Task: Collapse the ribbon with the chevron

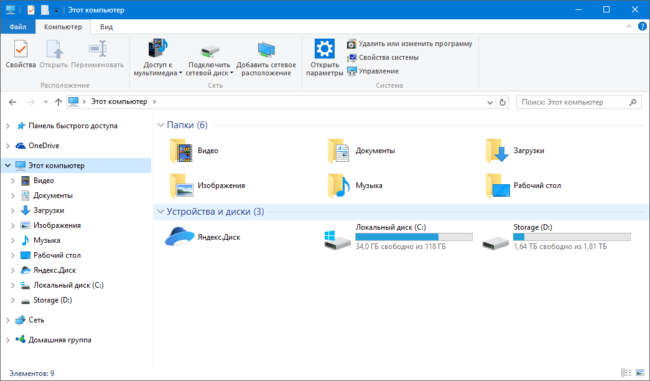Action: tap(628, 27)
